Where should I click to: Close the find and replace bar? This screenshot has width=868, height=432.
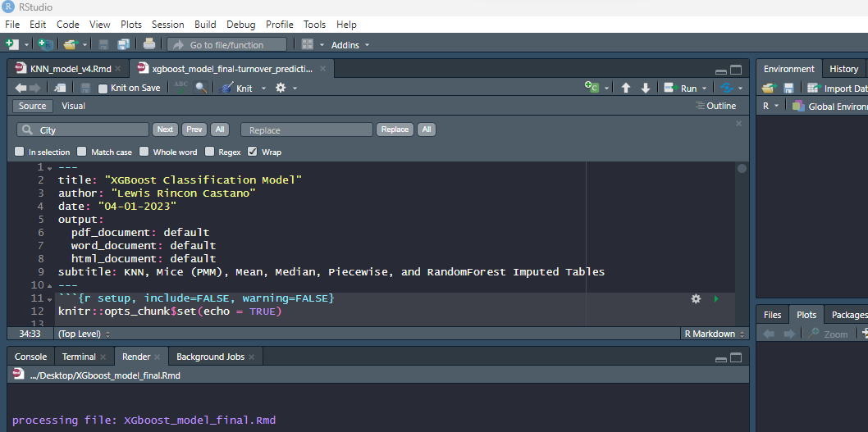tap(738, 123)
